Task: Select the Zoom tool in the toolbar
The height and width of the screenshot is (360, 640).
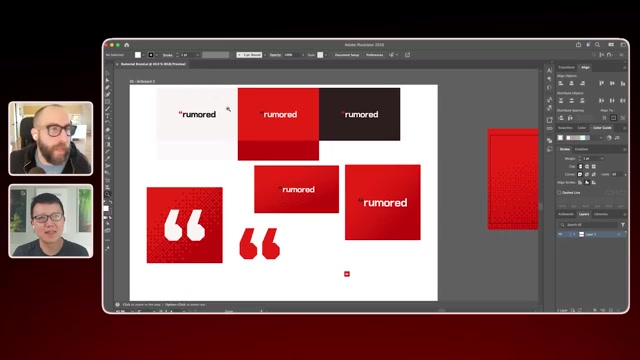Action: point(107,194)
